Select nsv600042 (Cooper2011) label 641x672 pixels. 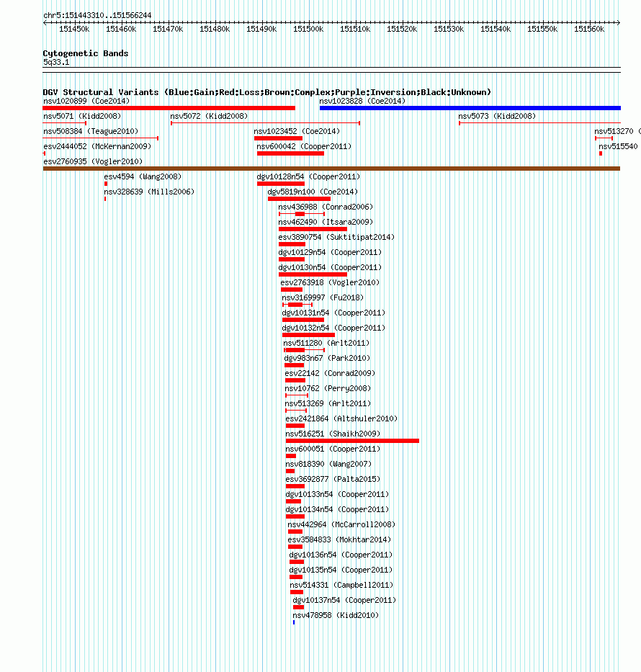click(304, 146)
